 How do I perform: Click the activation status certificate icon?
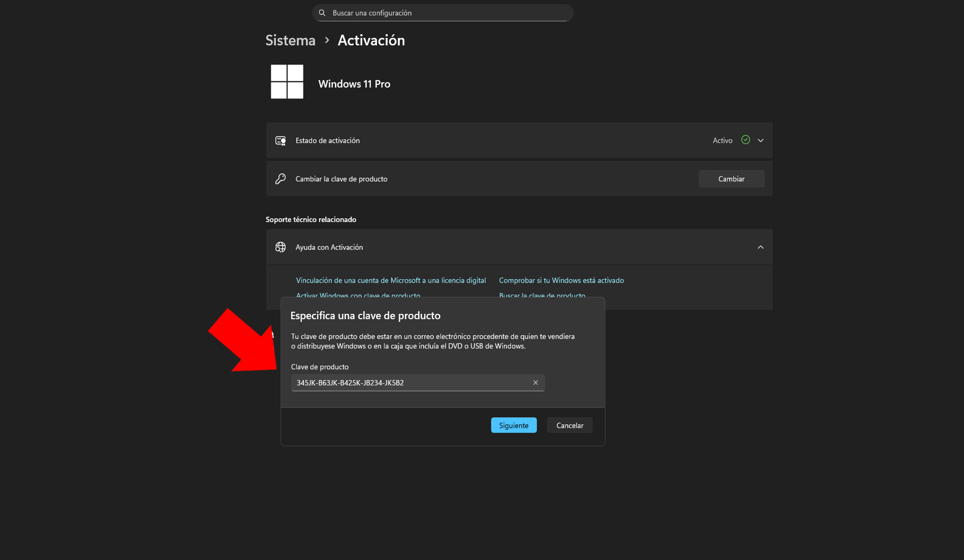tap(280, 141)
